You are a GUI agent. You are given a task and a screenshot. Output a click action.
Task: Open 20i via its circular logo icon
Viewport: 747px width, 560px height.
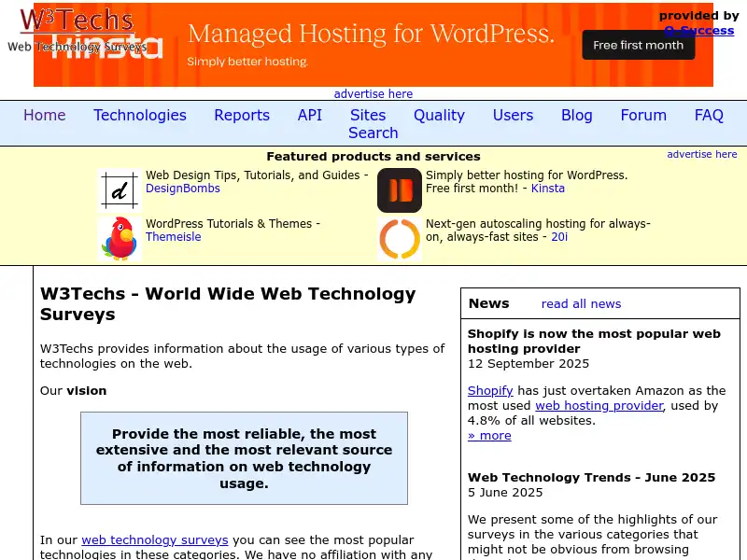pos(399,238)
